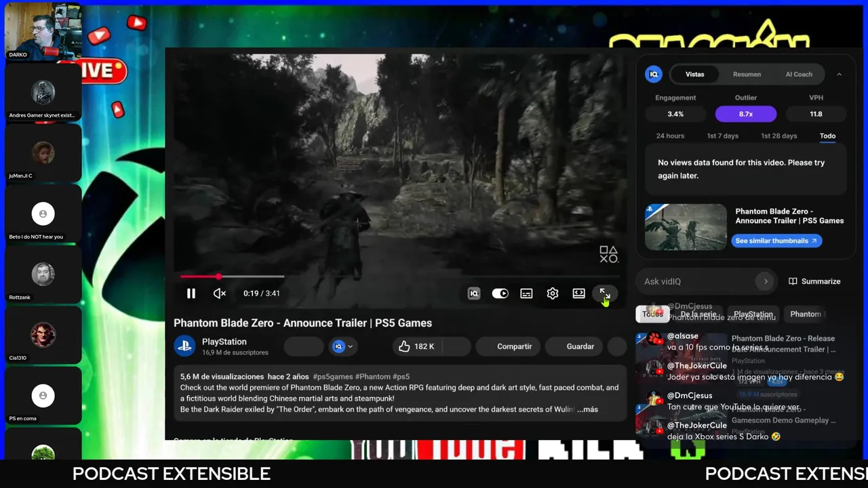Expand the vidIQ dropdown beside subscribe
Viewport: 868px width, 488px height.
(343, 346)
